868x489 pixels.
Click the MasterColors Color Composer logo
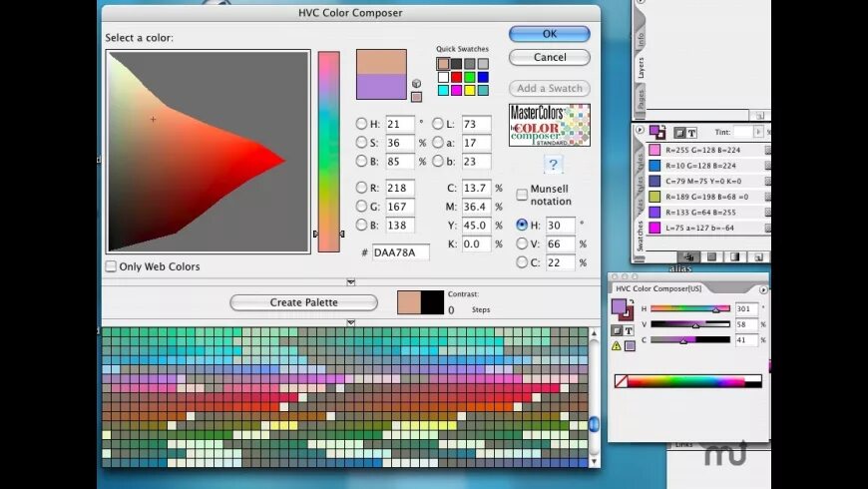[549, 125]
